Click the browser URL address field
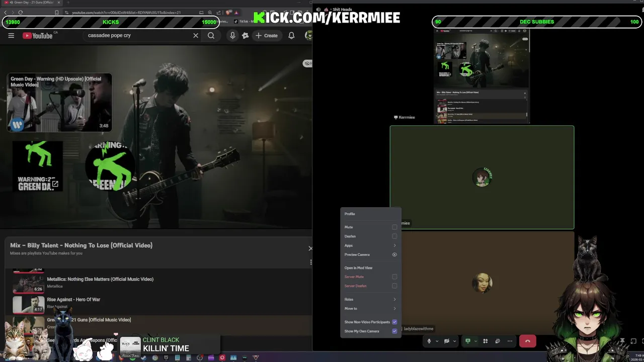 point(126,13)
